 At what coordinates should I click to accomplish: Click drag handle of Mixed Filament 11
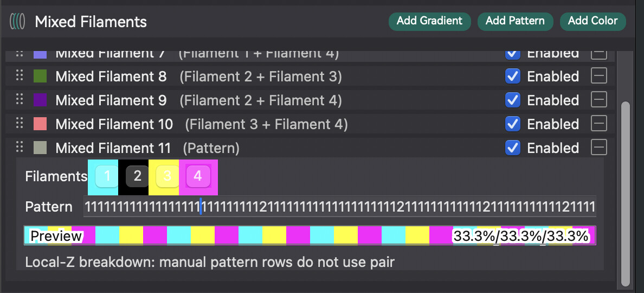(19, 148)
